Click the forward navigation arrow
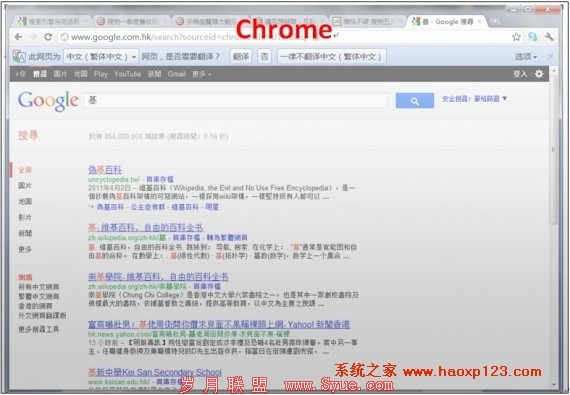The width and height of the screenshot is (570, 395). tap(33, 37)
